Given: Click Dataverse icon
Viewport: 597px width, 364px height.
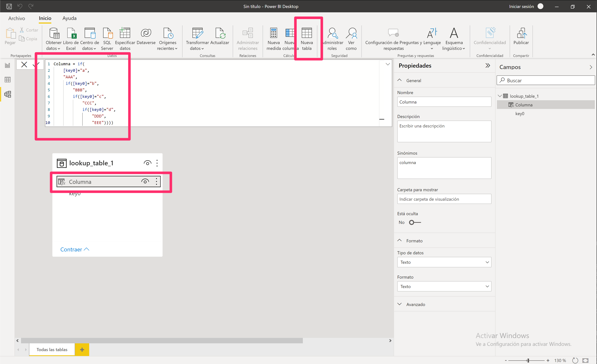Looking at the screenshot, I should (146, 33).
